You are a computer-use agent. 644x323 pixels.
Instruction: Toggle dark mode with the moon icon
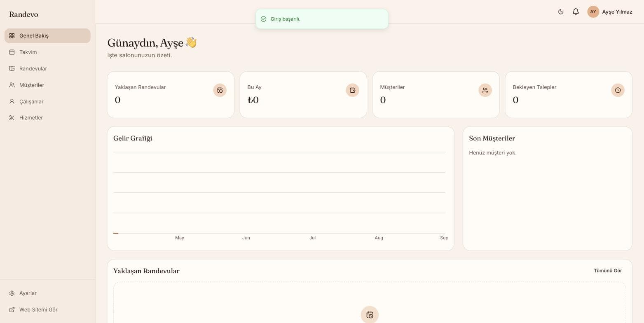pos(561,12)
